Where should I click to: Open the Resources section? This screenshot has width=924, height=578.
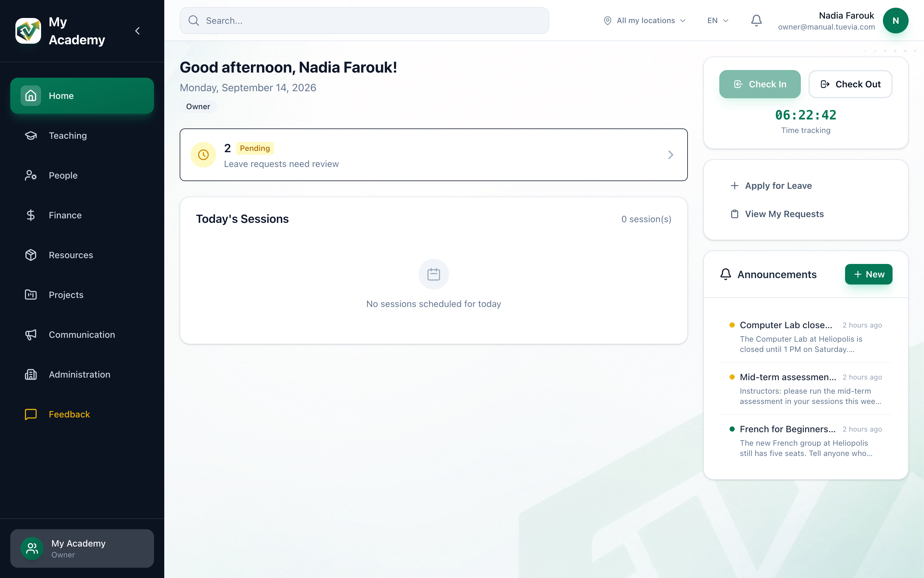(x=82, y=255)
